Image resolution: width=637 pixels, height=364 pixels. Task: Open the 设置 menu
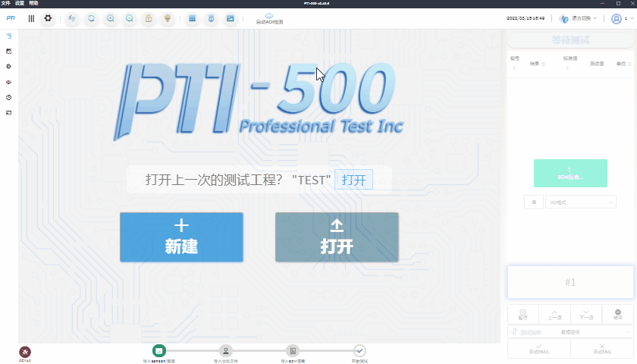tap(20, 3)
